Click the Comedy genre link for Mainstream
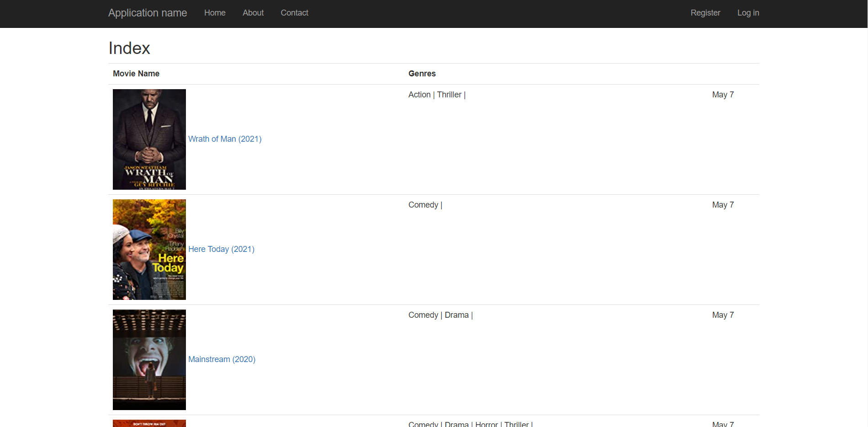This screenshot has width=868, height=427. coord(423,315)
